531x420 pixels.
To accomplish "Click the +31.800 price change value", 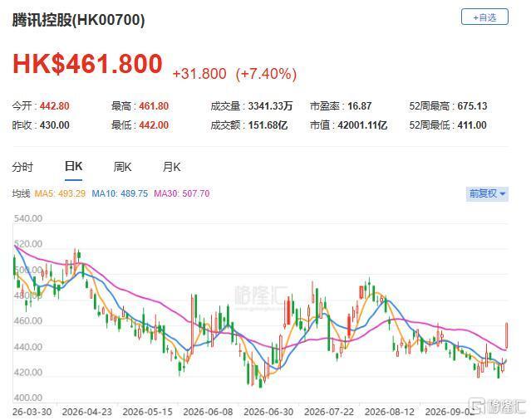I will point(199,73).
